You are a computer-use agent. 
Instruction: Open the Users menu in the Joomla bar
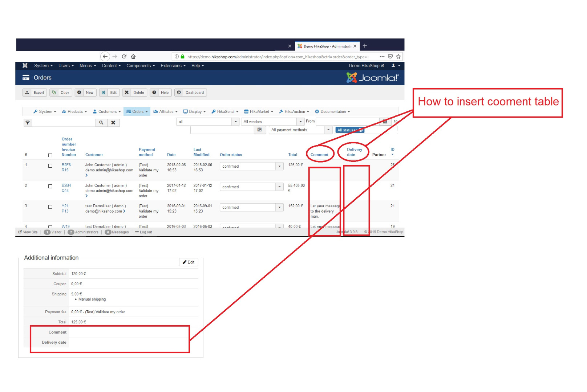[66, 66]
